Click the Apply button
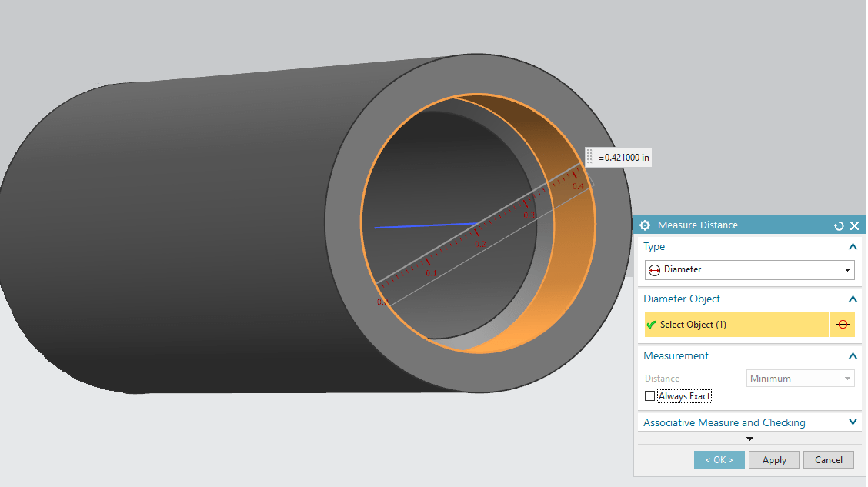The height and width of the screenshot is (487, 868). click(773, 459)
